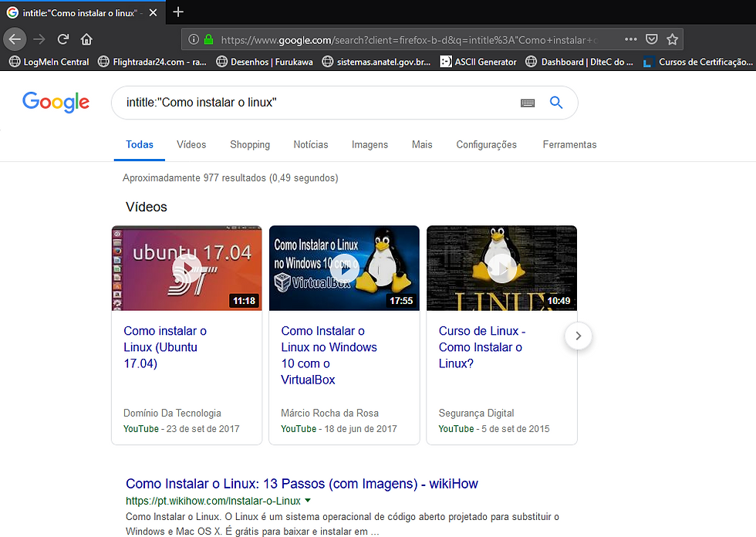Open the on-screen keyboard icon in search box
Screen dimensions: 756x537
point(528,103)
